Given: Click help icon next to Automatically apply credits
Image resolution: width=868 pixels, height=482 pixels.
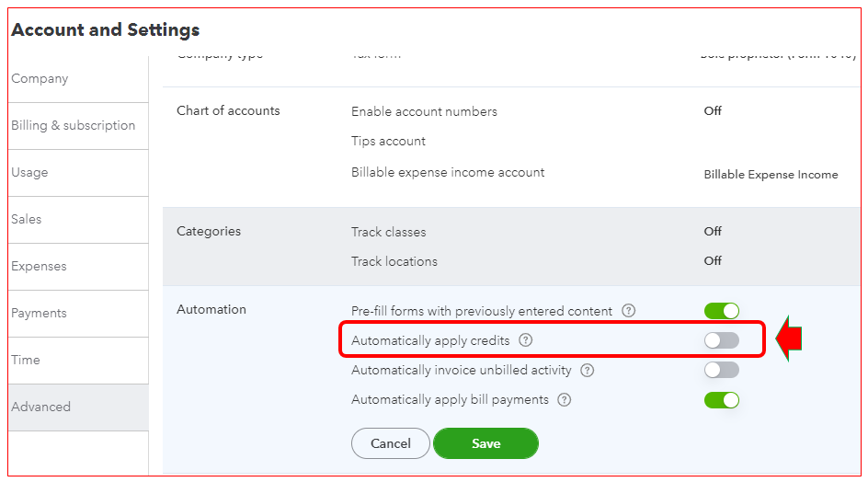Looking at the screenshot, I should pos(526,340).
